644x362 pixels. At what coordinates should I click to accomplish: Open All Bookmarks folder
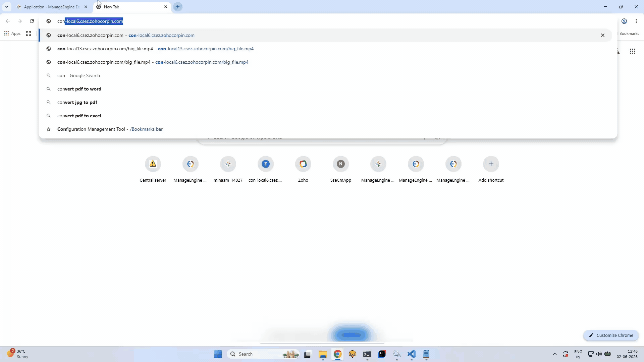point(629,34)
